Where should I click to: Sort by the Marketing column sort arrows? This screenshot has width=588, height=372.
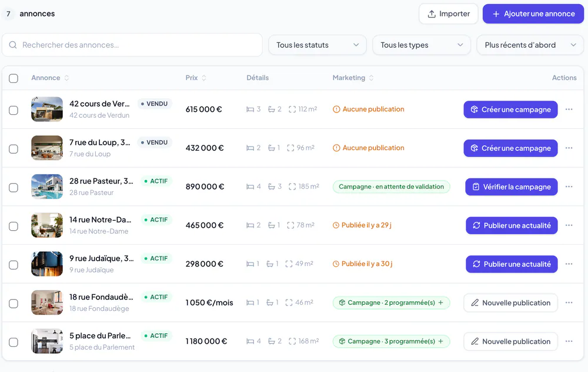pos(371,78)
